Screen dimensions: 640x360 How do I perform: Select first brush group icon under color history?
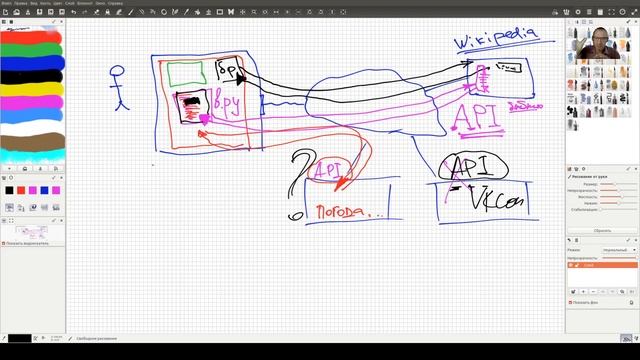pos(9,207)
